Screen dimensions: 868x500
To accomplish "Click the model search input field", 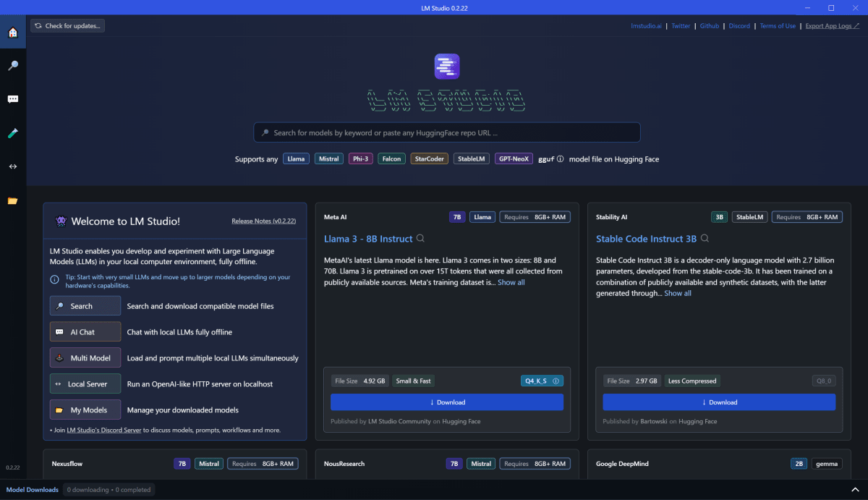I will [x=447, y=132].
